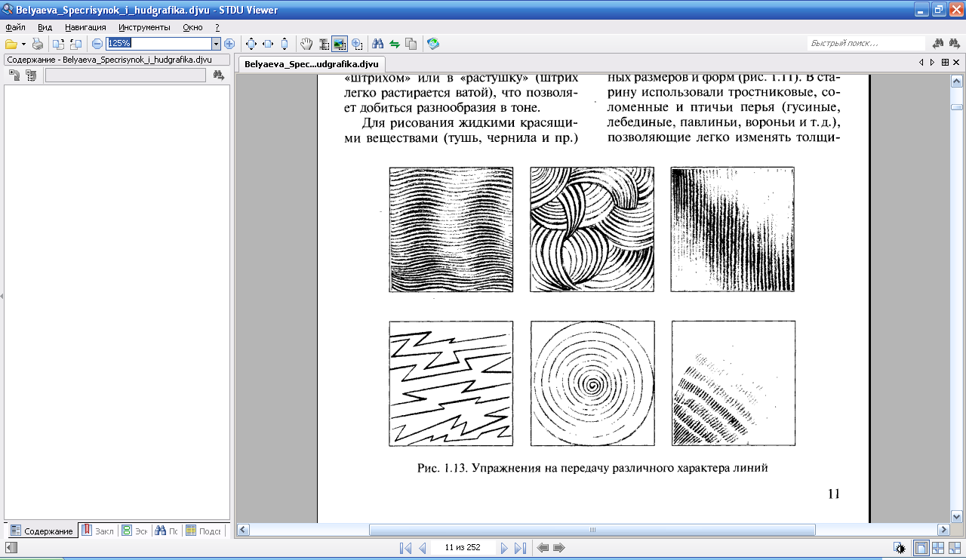Viewport: 966px width, 560px height.
Task: Click the contents search text field
Action: click(x=125, y=75)
